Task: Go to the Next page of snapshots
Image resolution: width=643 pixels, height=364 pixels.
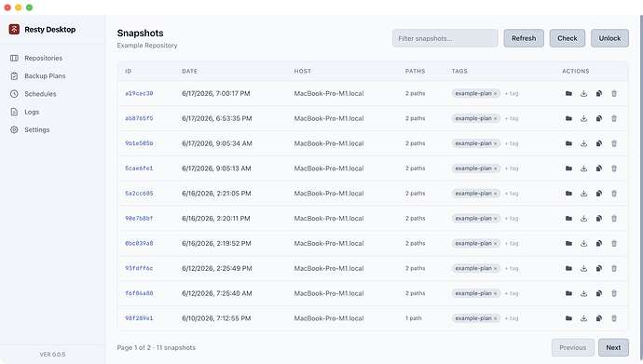Action: pos(613,347)
